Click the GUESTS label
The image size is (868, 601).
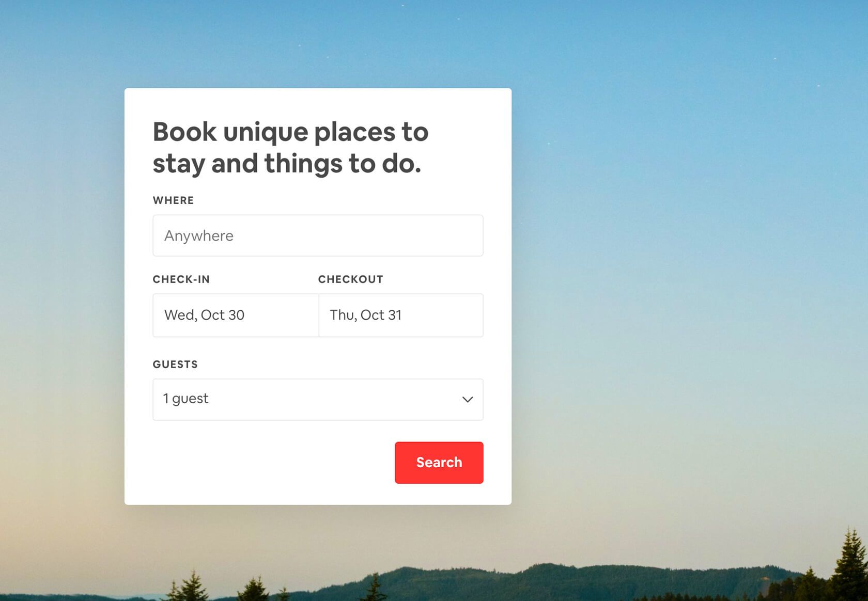pyautogui.click(x=175, y=365)
